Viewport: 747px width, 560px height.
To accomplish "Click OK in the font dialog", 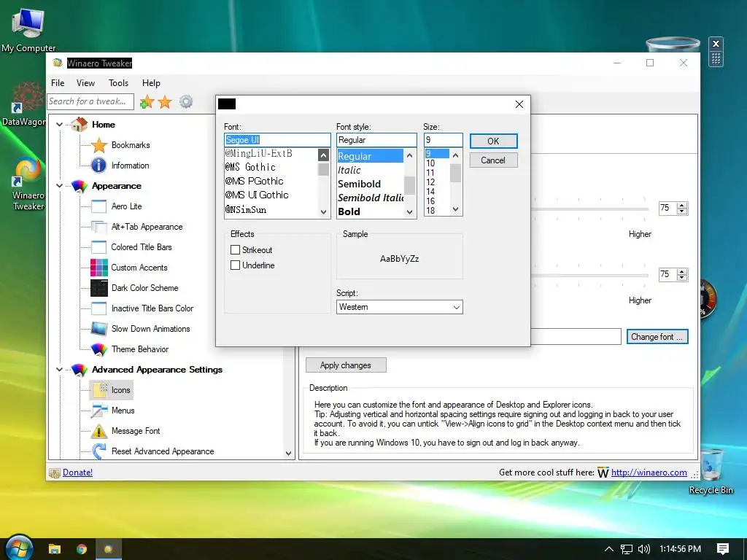I will coord(493,141).
